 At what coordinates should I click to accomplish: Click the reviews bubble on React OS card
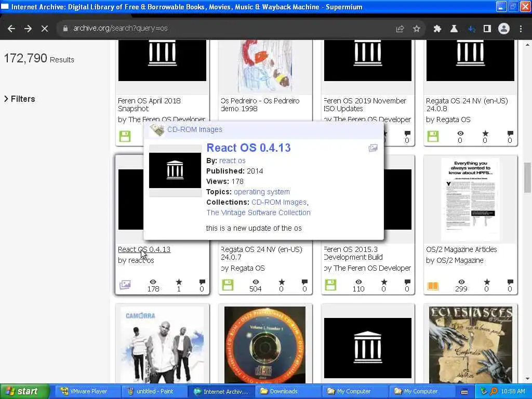coord(202,282)
